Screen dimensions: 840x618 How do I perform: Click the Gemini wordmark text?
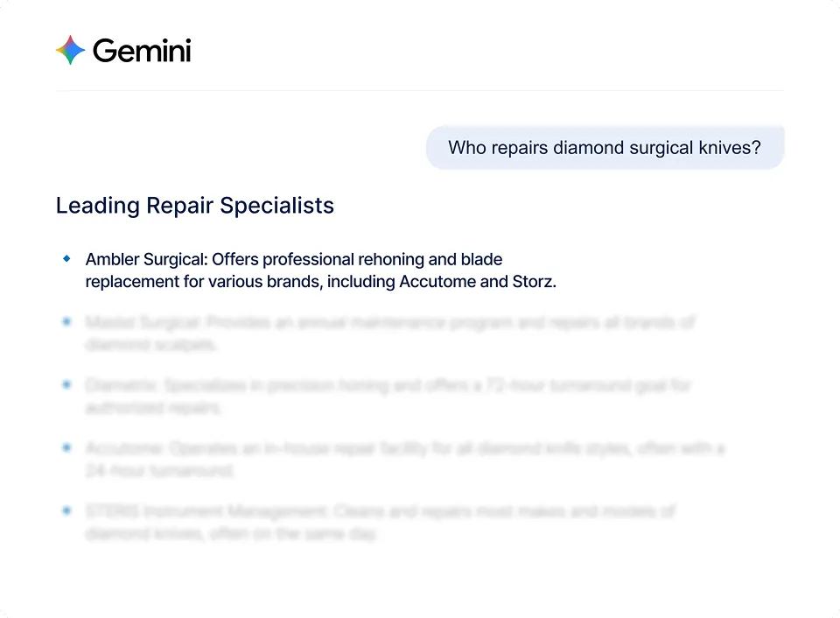142,51
